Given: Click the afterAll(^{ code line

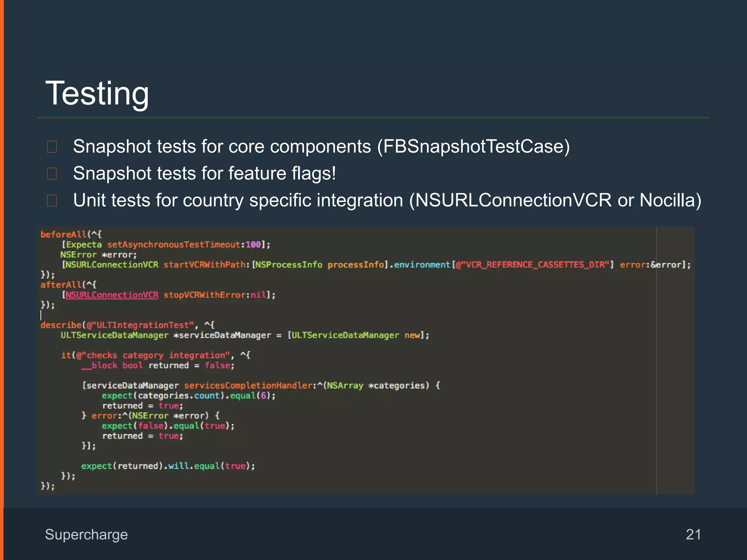Looking at the screenshot, I should (69, 285).
